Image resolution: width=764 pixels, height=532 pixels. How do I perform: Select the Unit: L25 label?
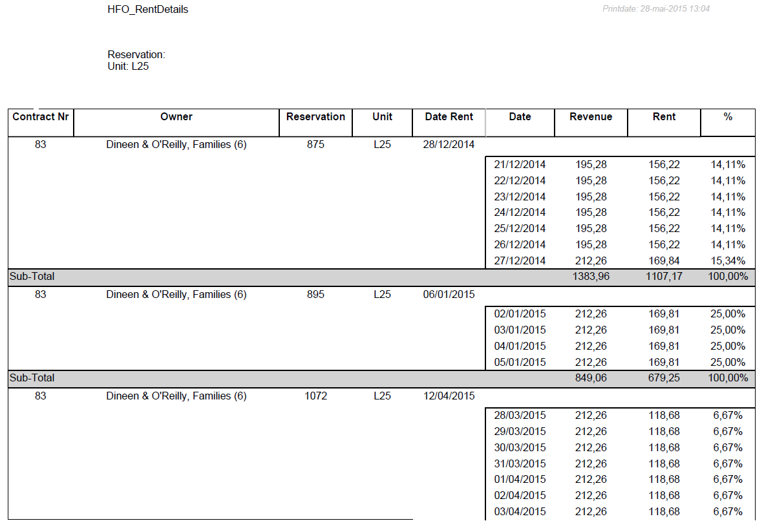(128, 66)
